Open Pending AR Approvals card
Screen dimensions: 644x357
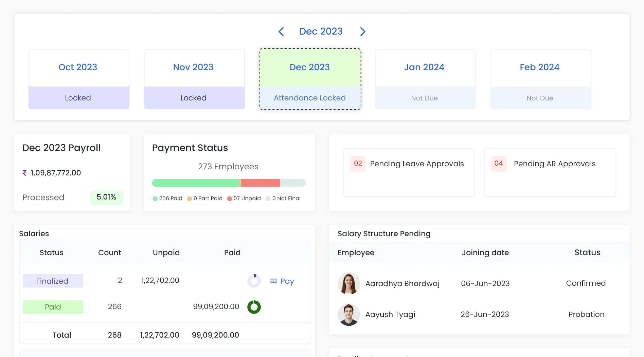click(x=550, y=172)
